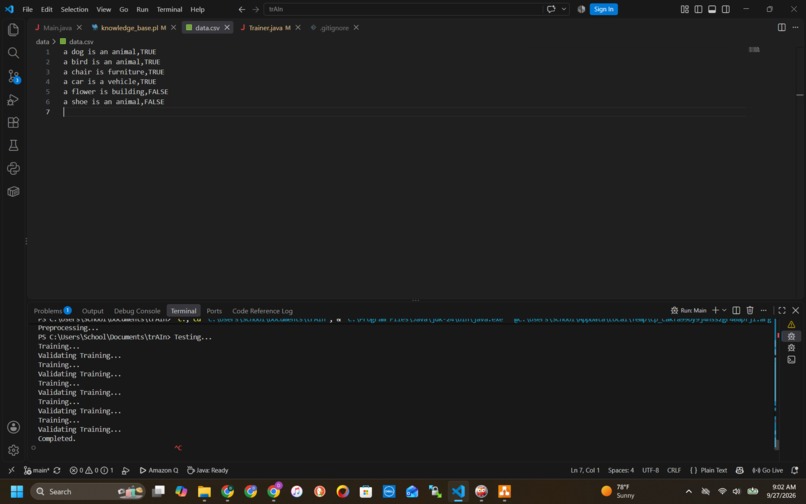Close the terminal panel

(x=796, y=310)
